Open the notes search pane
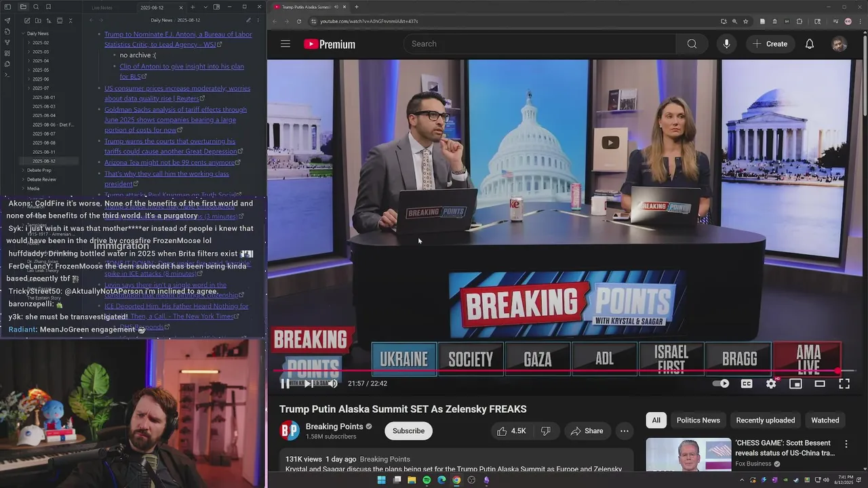 [x=37, y=7]
